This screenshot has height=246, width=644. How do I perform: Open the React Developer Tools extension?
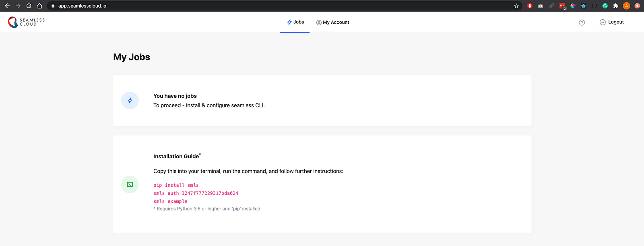click(x=584, y=6)
